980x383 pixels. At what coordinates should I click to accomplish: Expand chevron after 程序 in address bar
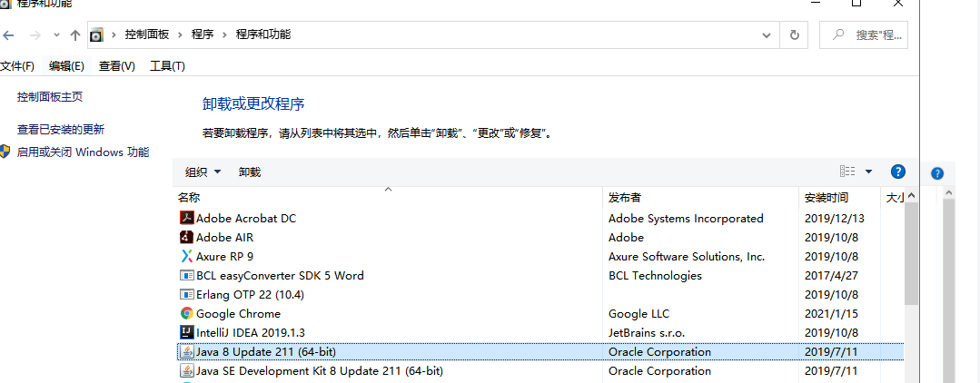(224, 35)
